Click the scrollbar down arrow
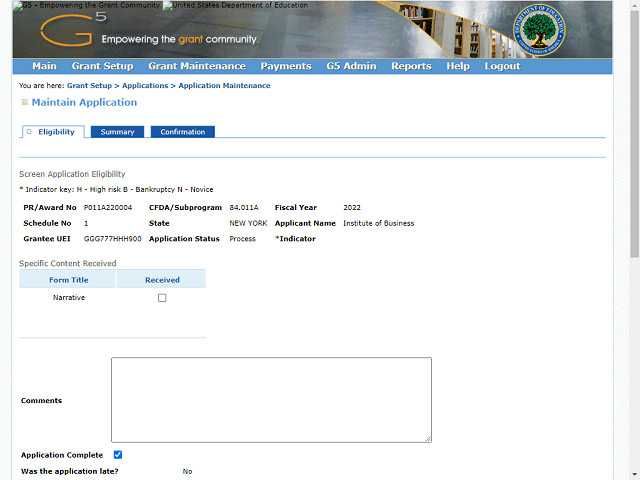Image resolution: width=640 pixels, height=480 pixels. [635, 476]
